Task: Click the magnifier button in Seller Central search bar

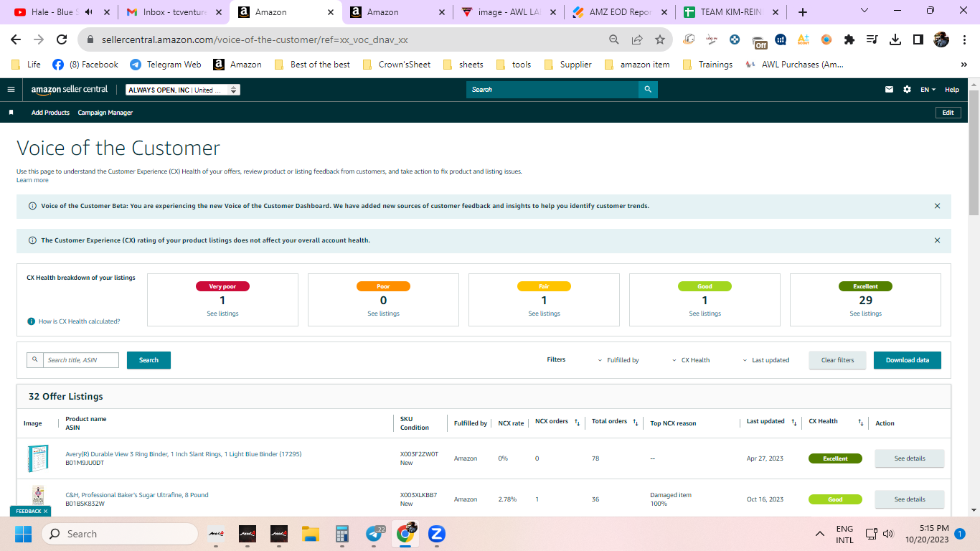Action: click(x=648, y=90)
